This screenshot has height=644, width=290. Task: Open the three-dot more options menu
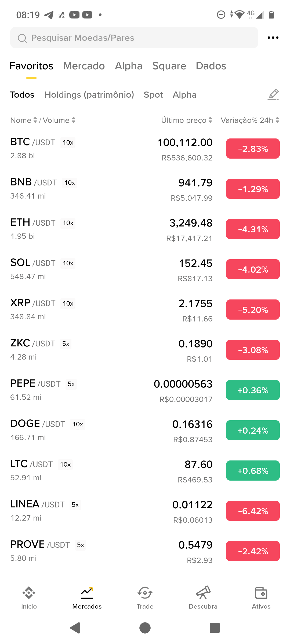click(x=273, y=38)
